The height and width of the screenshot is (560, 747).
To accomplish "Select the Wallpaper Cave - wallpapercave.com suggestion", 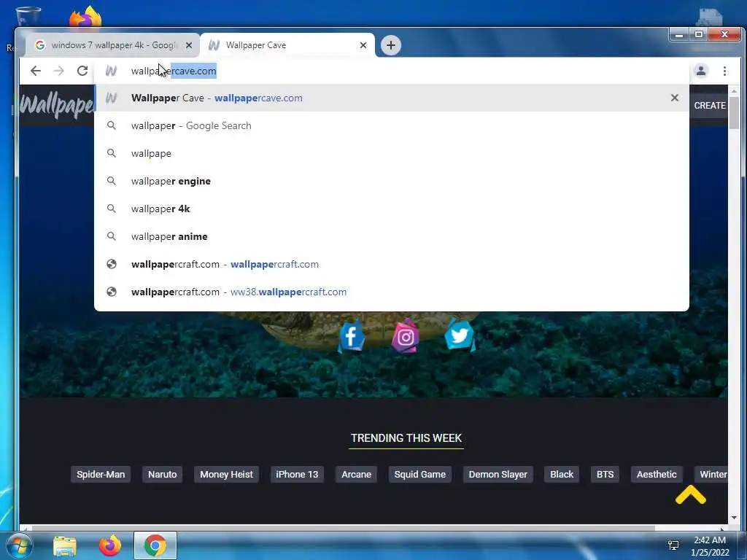I will [x=392, y=98].
